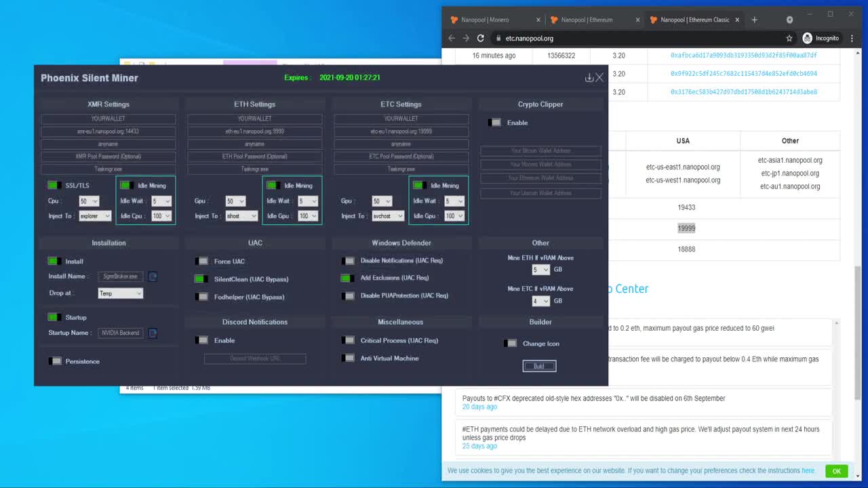Image resolution: width=868 pixels, height=488 pixels.
Task: Toggle the Crypto Clipper Enable switch
Action: (x=495, y=123)
